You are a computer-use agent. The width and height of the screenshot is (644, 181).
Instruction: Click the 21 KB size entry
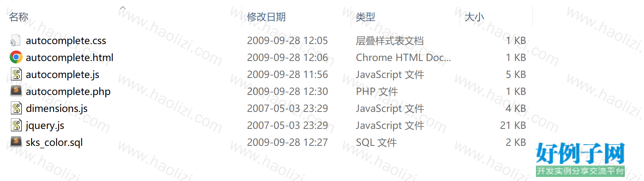(513, 125)
